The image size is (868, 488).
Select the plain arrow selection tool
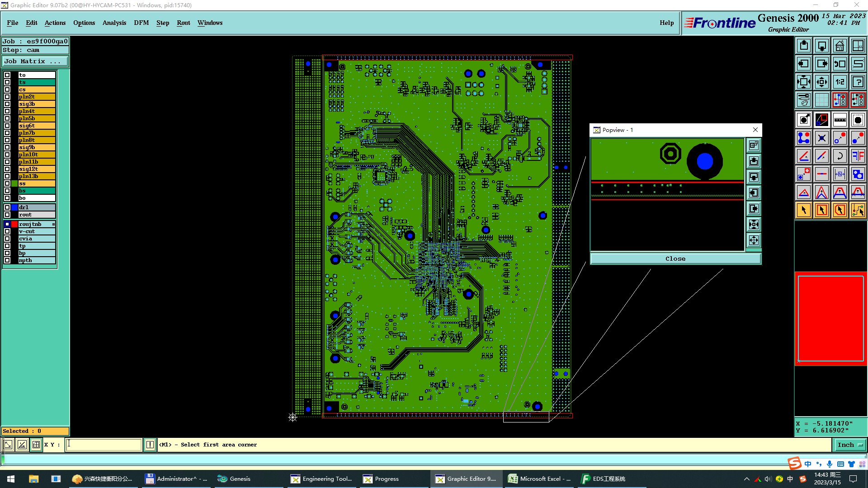point(804,210)
